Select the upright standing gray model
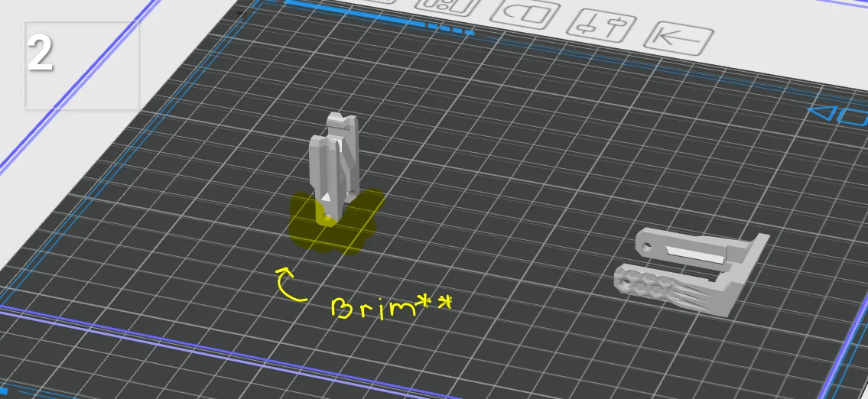The height and width of the screenshot is (399, 868). (x=334, y=170)
